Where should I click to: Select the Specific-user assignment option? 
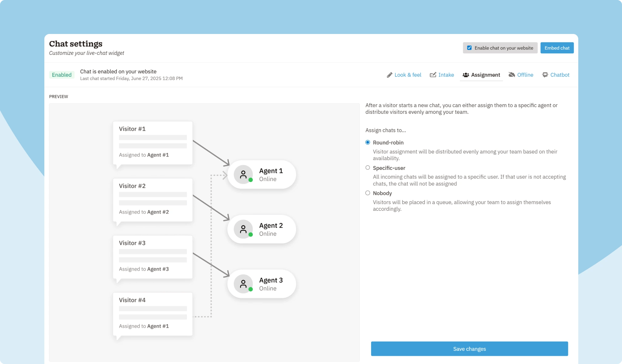coord(367,167)
